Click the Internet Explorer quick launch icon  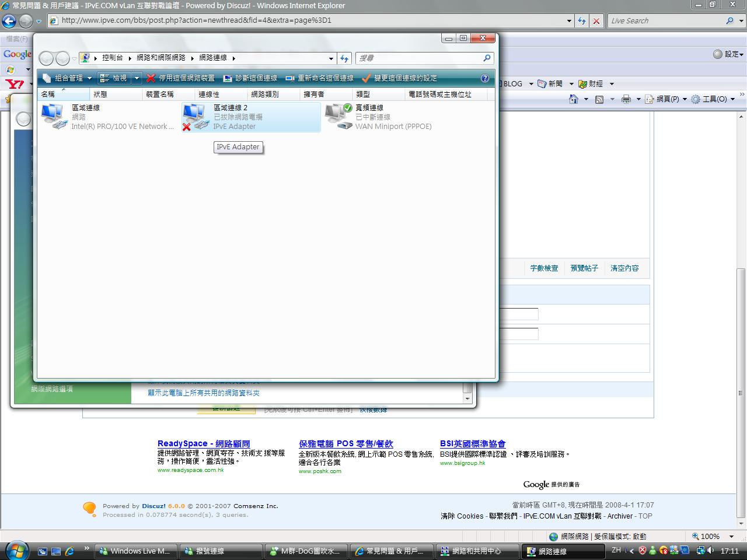pos(69,551)
